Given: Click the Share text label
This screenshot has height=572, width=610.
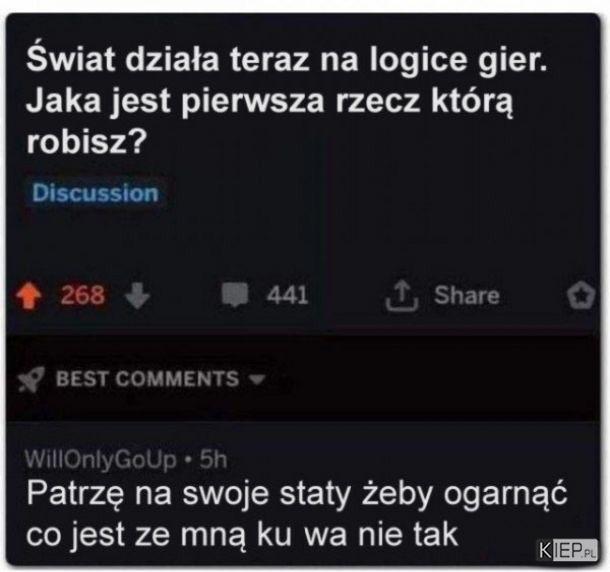Looking at the screenshot, I should tap(466, 295).
